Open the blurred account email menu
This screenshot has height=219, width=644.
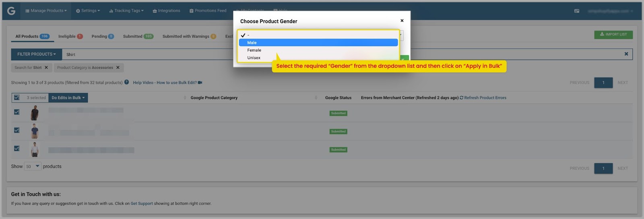pos(610,11)
